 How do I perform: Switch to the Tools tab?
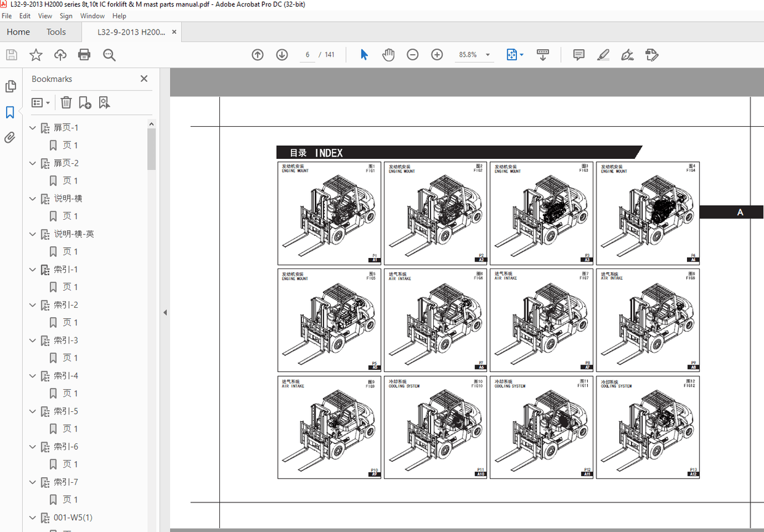57,31
